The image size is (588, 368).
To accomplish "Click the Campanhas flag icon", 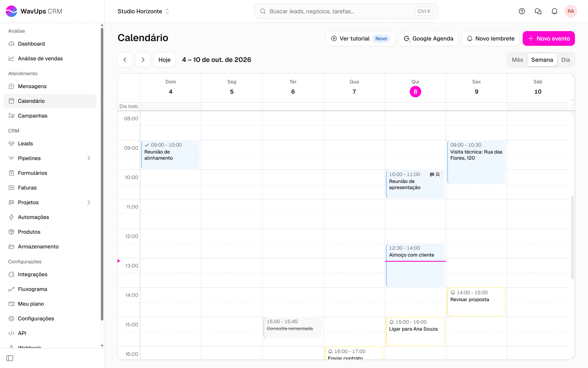I will (x=11, y=116).
